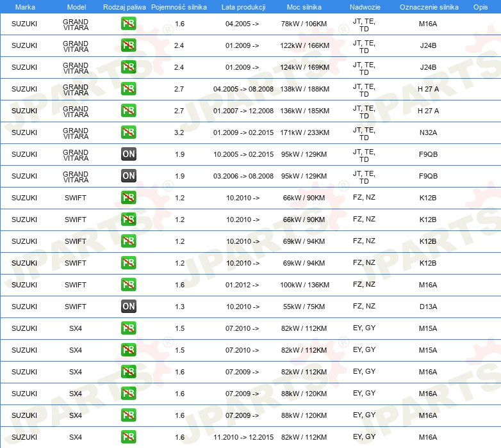Click JT, TE, TD in the N32A row

point(364,134)
